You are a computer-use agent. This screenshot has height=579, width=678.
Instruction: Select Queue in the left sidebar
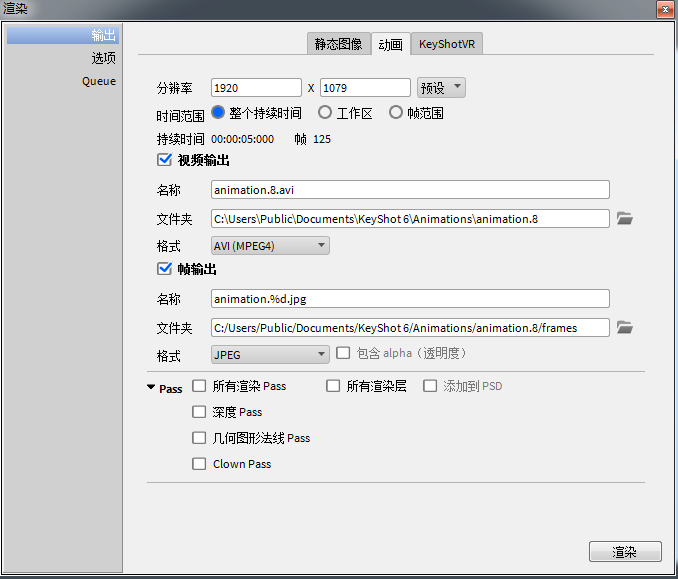[98, 81]
